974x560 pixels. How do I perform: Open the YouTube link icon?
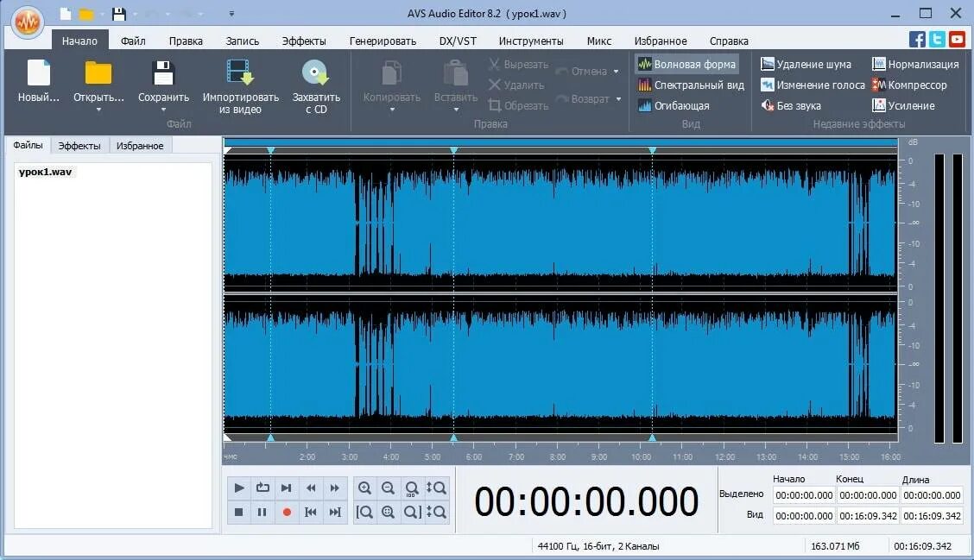[957, 39]
